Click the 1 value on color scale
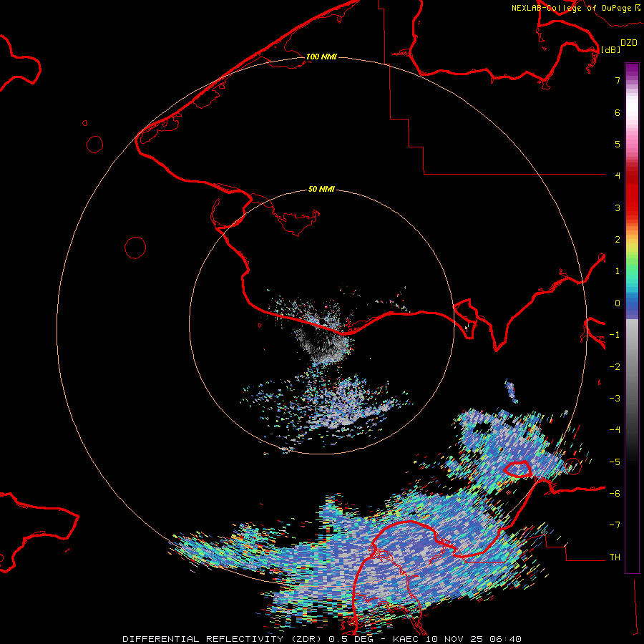 point(618,271)
